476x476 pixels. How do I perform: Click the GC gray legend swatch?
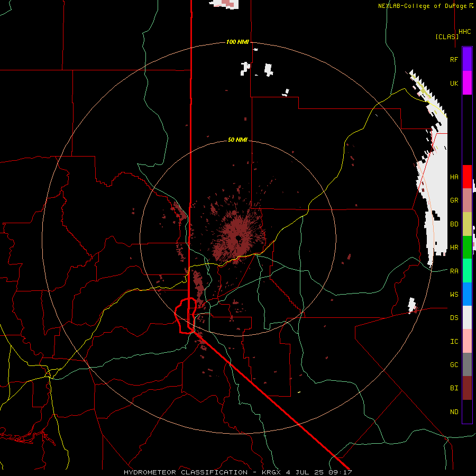coord(467,364)
